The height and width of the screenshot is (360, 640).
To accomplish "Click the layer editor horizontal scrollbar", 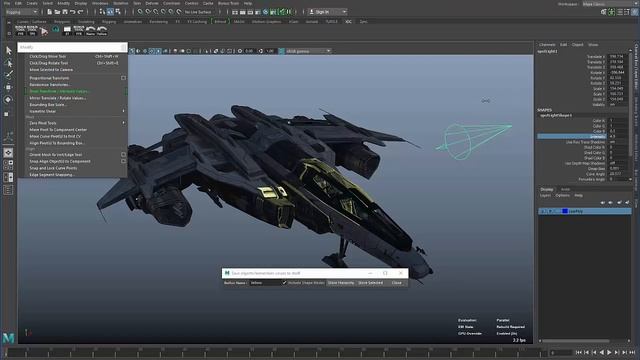I will [x=576, y=340].
